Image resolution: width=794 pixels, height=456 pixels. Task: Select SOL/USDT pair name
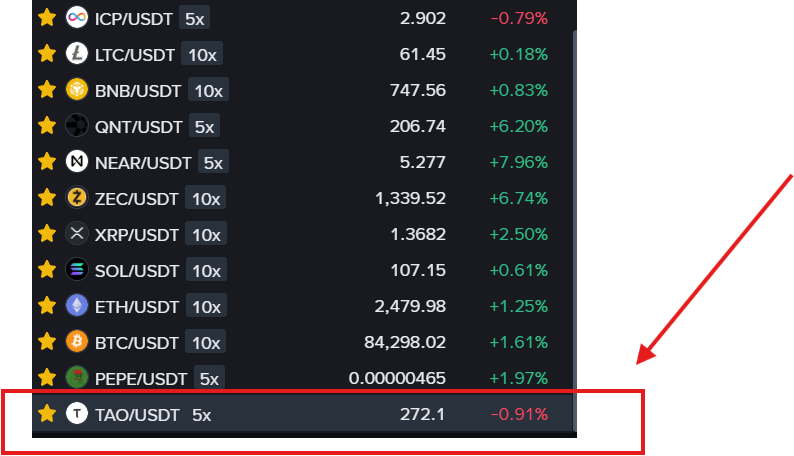tap(137, 271)
